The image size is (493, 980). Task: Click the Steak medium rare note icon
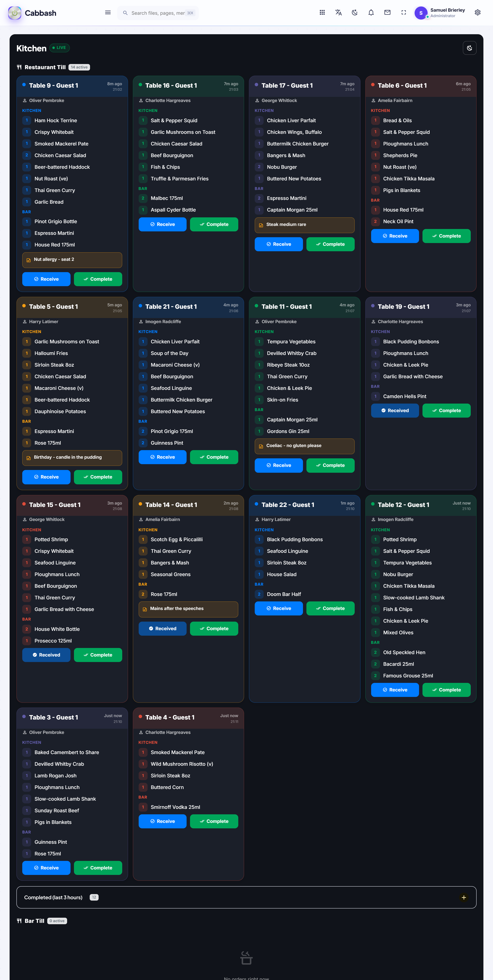pyautogui.click(x=261, y=225)
